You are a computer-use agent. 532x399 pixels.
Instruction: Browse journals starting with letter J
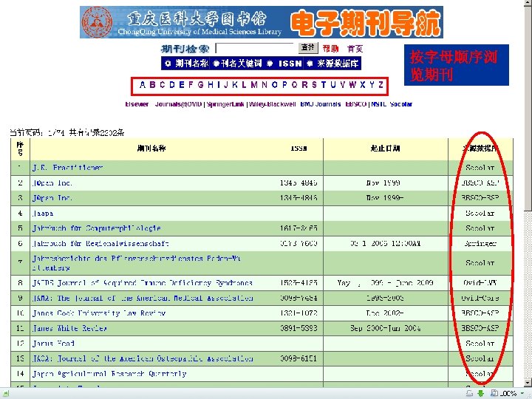click(x=225, y=85)
